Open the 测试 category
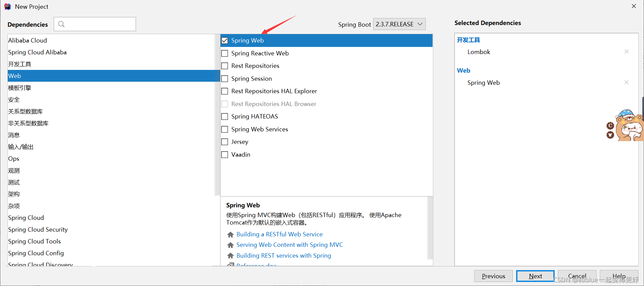This screenshot has width=644, height=286. pyautogui.click(x=111, y=182)
